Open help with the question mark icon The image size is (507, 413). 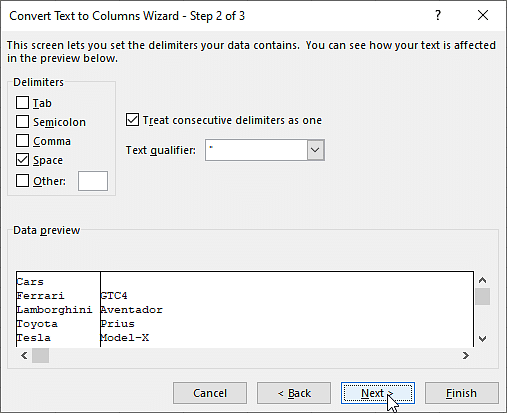click(438, 15)
